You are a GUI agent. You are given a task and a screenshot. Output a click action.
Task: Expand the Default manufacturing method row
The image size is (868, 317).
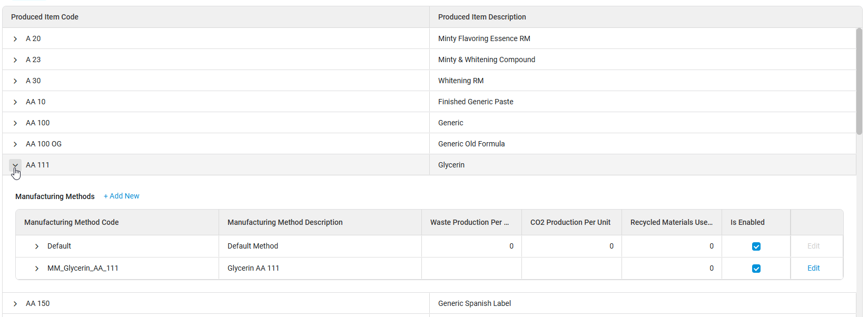click(37, 246)
